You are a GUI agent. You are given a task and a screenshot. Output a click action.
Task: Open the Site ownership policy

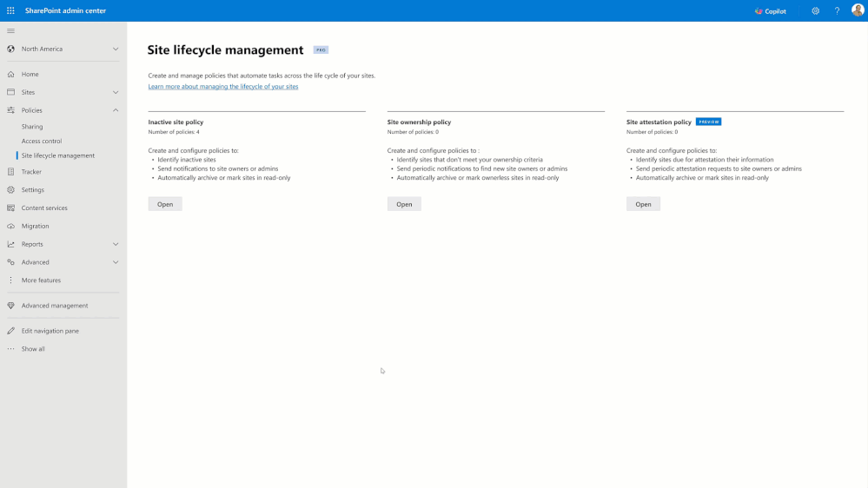(x=404, y=204)
